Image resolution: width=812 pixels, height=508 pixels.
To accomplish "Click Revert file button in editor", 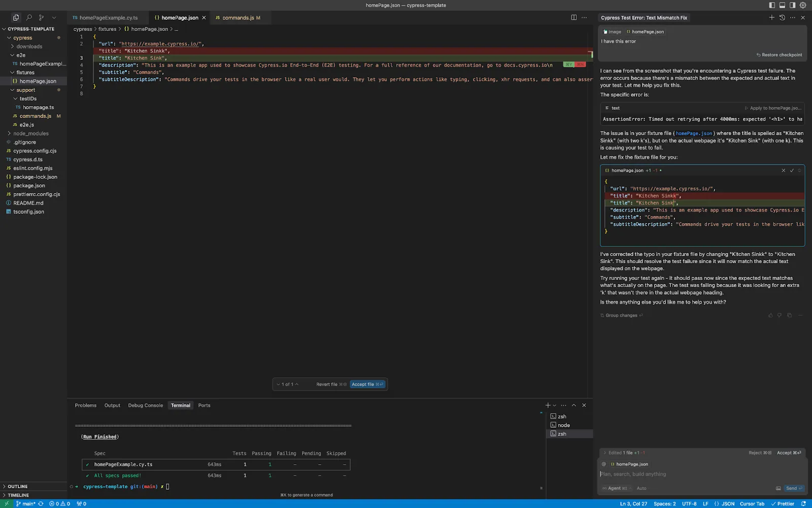I will (331, 385).
